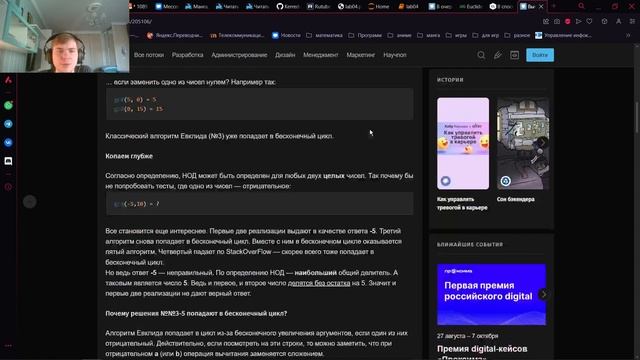The width and height of the screenshot is (640, 360).
Task: Select the Администрирование menu item
Action: [x=239, y=55]
